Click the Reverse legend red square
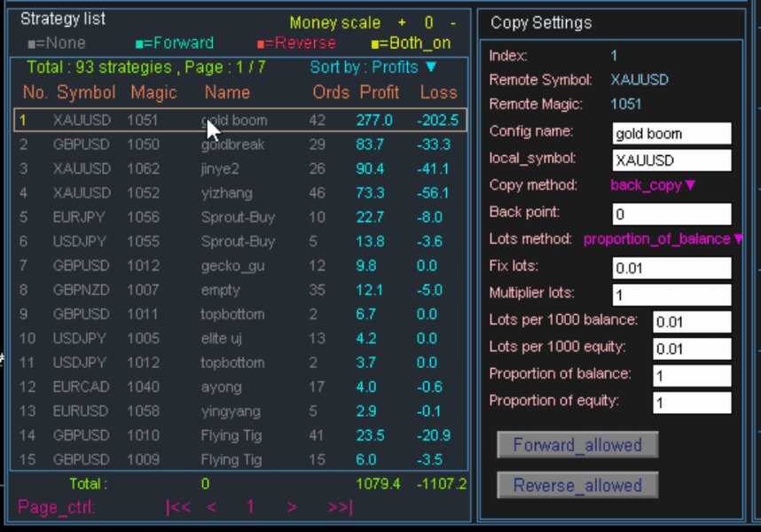 click(261, 44)
